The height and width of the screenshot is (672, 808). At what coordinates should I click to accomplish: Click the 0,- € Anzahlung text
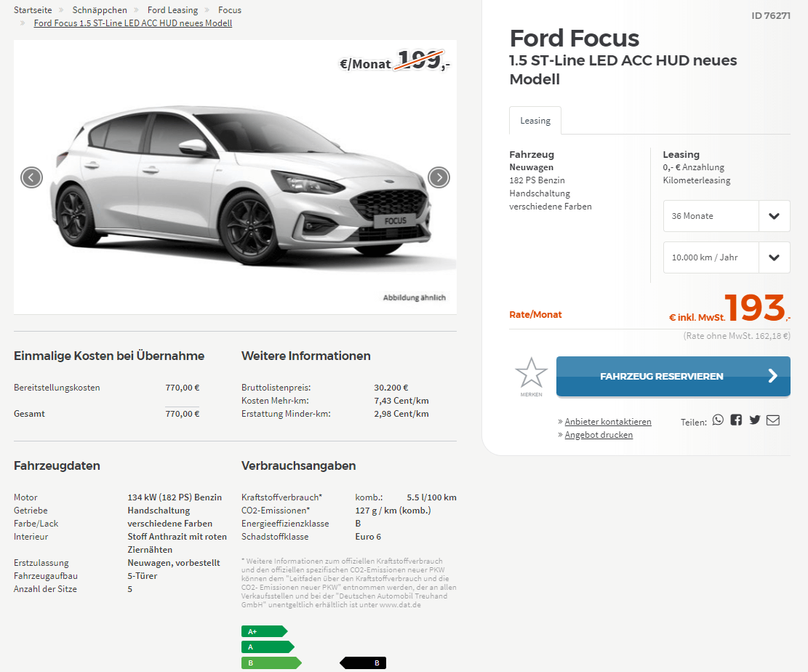tap(694, 167)
